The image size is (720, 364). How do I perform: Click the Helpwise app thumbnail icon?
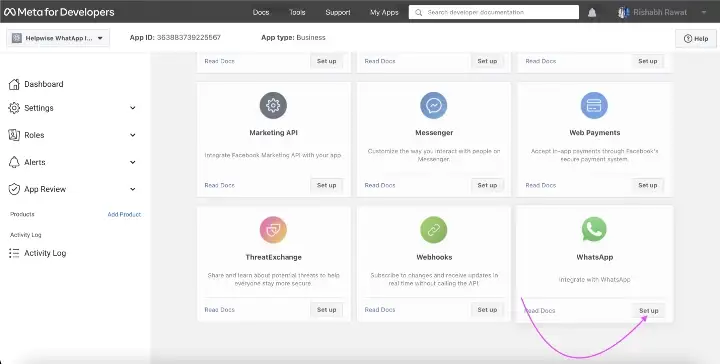[x=17, y=38]
